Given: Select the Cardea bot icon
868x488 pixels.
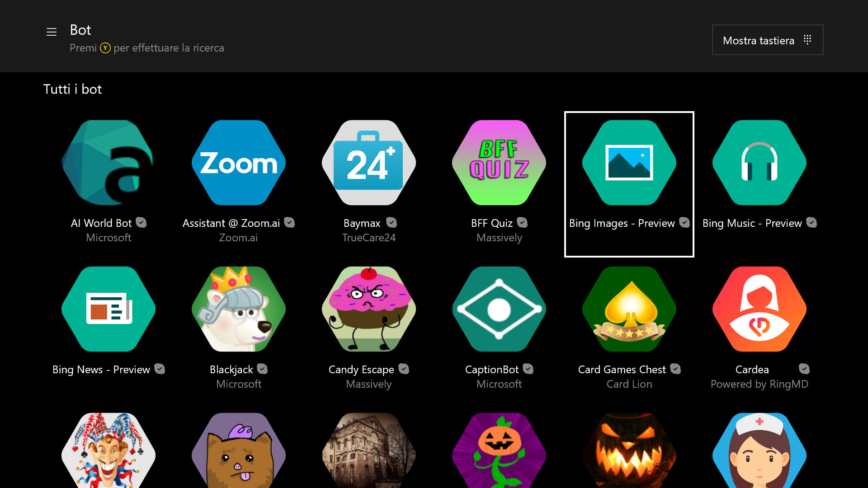Looking at the screenshot, I should pos(759,309).
